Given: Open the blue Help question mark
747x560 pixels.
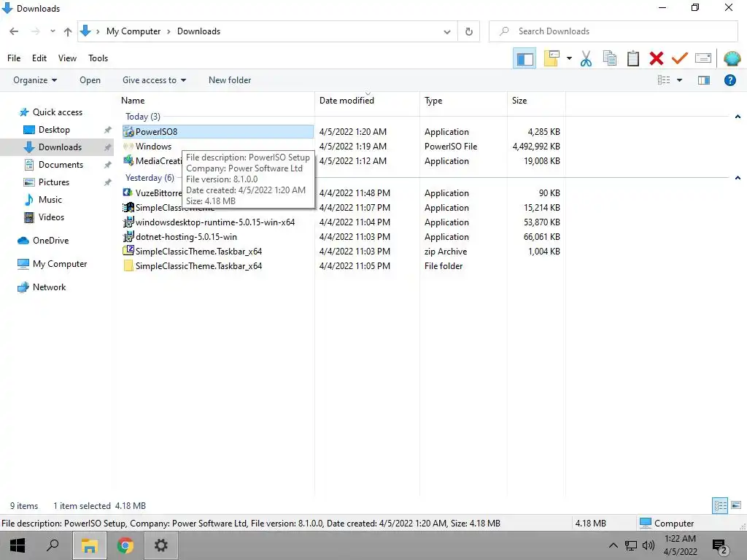Looking at the screenshot, I should (x=729, y=80).
